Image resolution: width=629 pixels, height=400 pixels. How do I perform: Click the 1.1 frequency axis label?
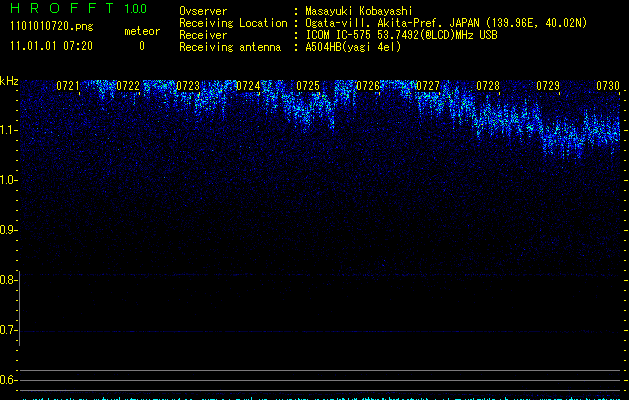(x=8, y=130)
